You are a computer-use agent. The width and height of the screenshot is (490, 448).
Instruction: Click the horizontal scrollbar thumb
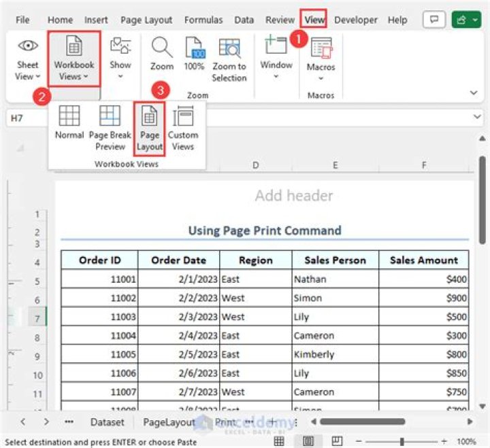[x=363, y=421]
